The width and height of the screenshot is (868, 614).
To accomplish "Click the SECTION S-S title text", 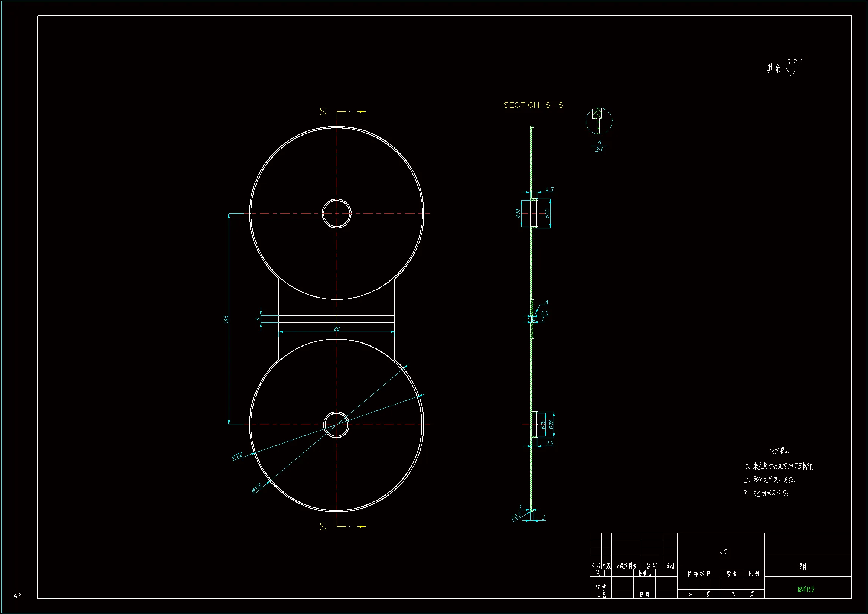I will [x=533, y=105].
